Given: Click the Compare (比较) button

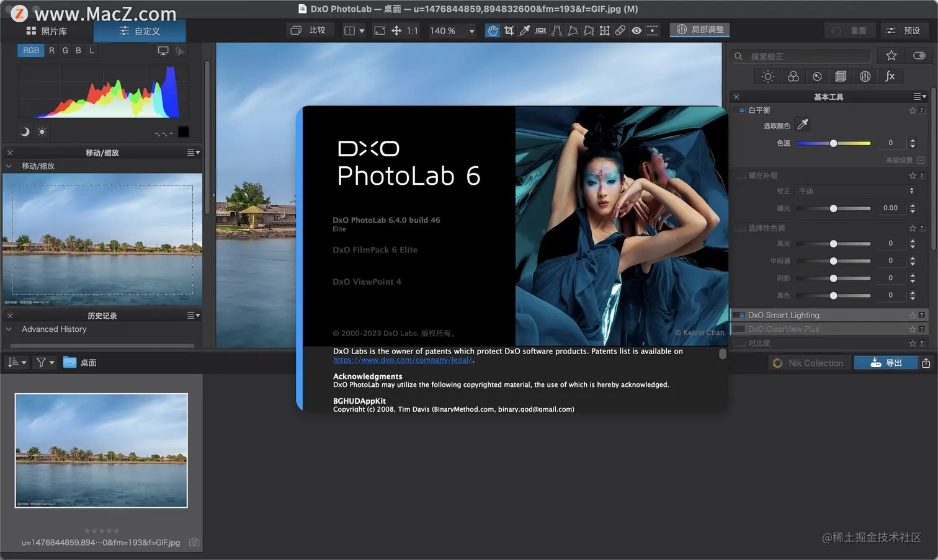Looking at the screenshot, I should click(309, 30).
